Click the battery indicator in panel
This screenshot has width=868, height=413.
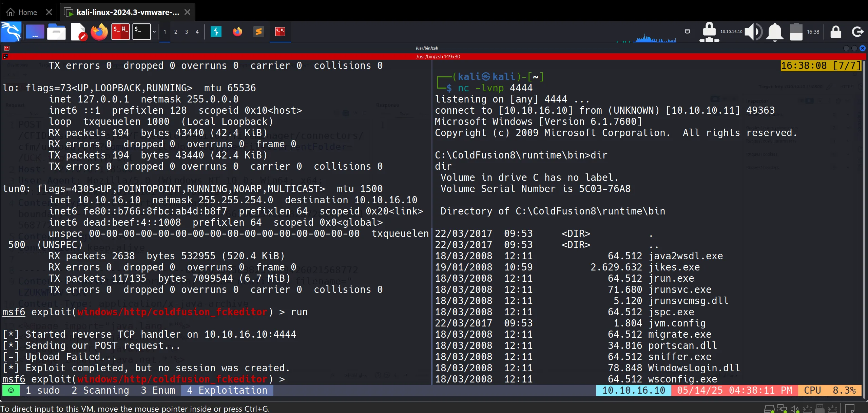point(796,32)
